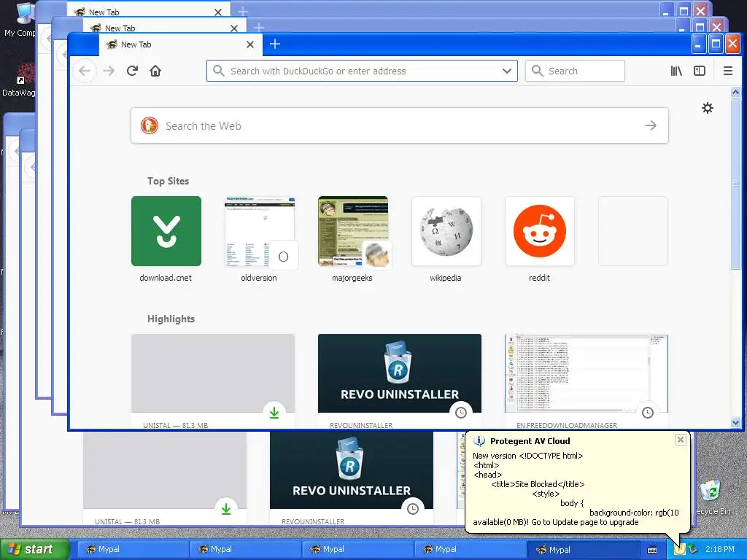The image size is (747, 560).
Task: Close the front window's New Tab tab
Action: tap(250, 44)
